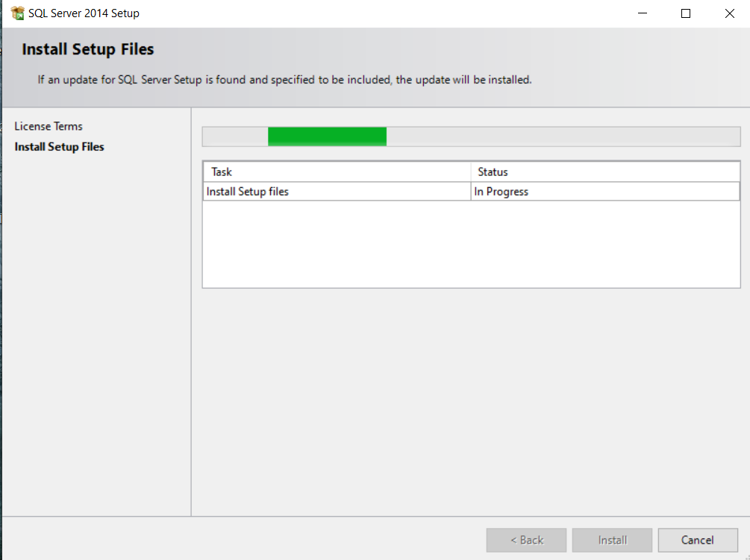The image size is (750, 560).
Task: Click the update description text
Action: (284, 80)
